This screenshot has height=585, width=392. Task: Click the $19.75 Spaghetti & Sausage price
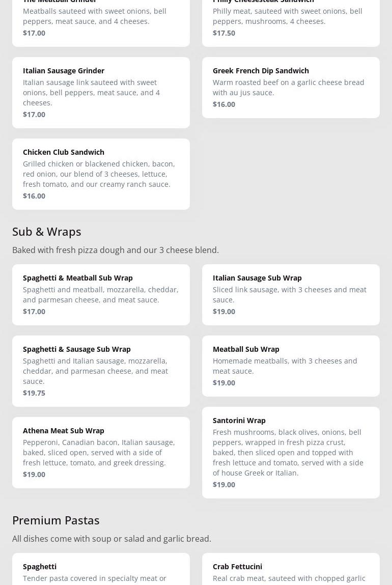[34, 393]
